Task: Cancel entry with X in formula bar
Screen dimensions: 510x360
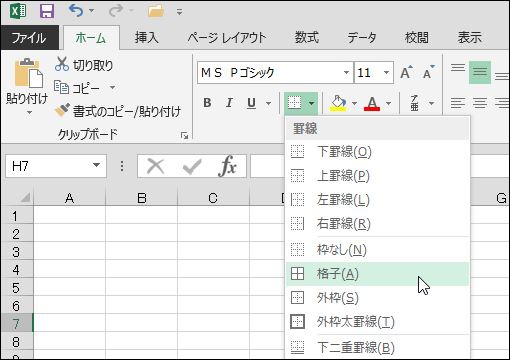Action: coord(155,166)
